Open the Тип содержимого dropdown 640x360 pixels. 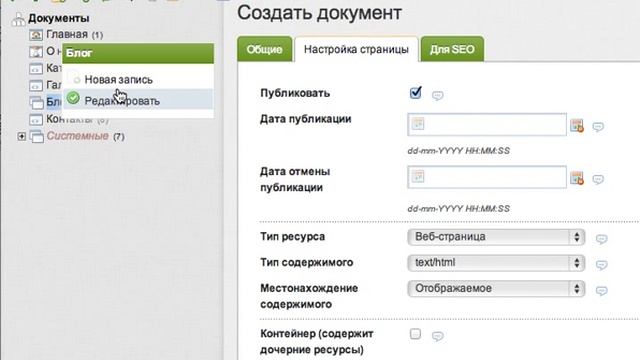tap(496, 263)
